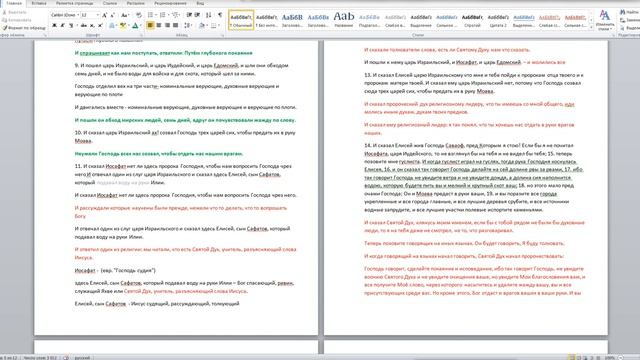This screenshot has width=640, height=360.
Task: Click the zoom out minus button
Action: point(620,358)
